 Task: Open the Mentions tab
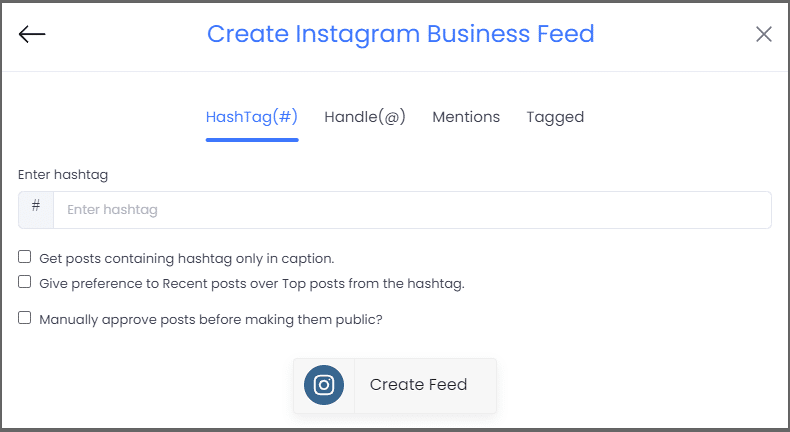[x=466, y=117]
